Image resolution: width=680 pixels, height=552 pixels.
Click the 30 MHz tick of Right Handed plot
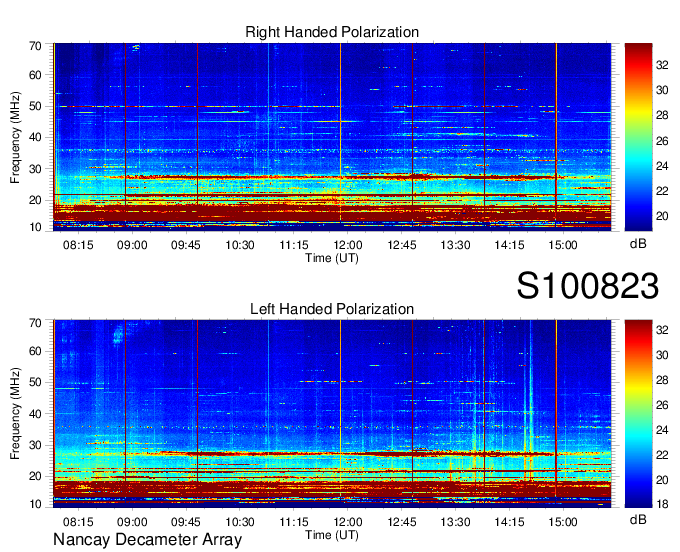(x=35, y=169)
